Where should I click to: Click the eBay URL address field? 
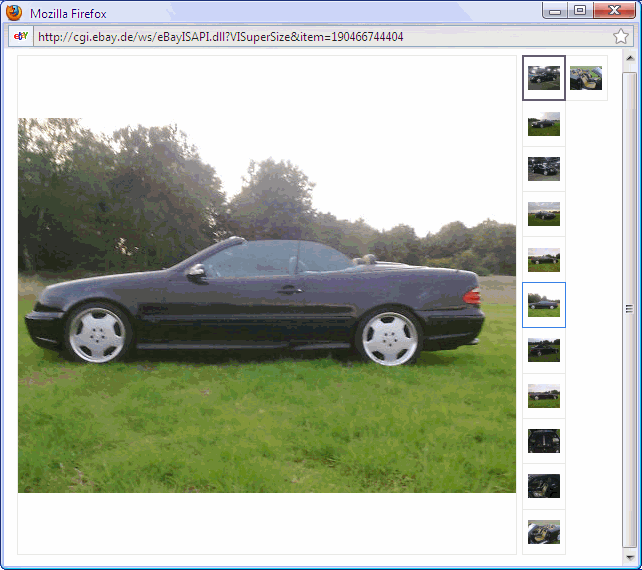[x=323, y=37]
